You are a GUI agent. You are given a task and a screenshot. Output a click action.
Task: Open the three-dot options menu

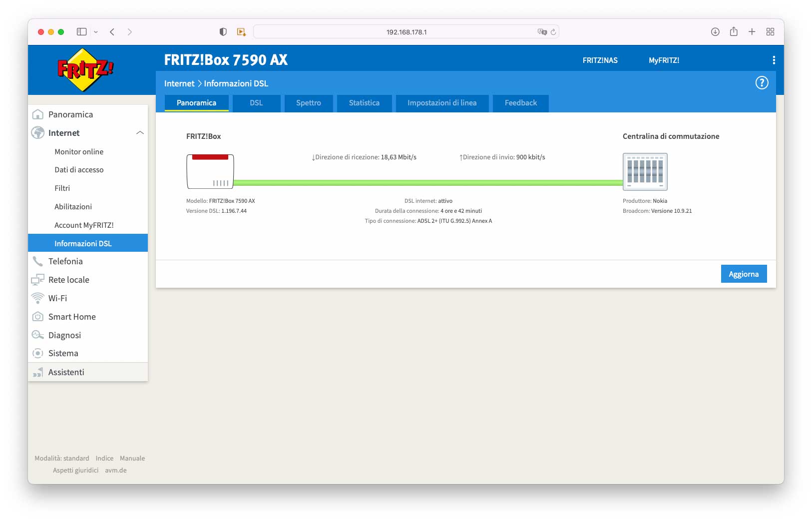point(774,60)
